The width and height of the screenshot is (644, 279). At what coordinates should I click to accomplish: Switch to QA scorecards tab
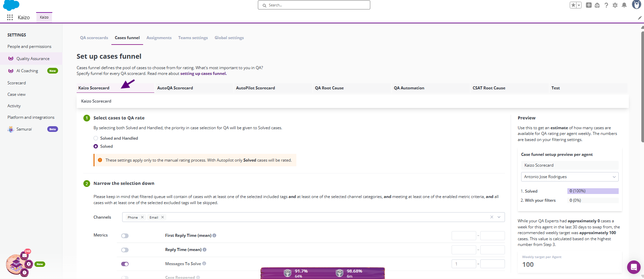pos(94,38)
